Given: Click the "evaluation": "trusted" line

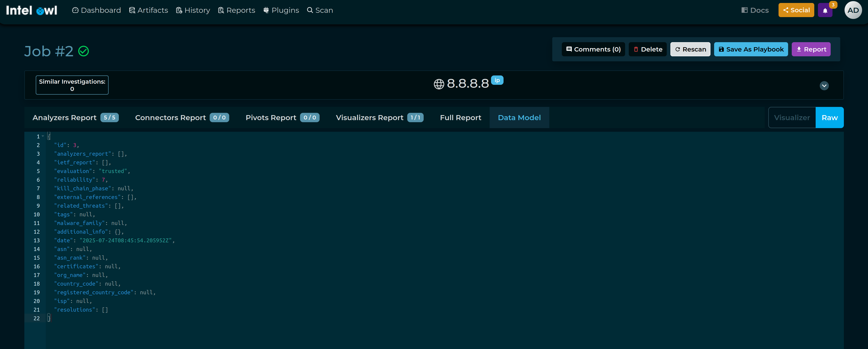Looking at the screenshot, I should [x=92, y=171].
